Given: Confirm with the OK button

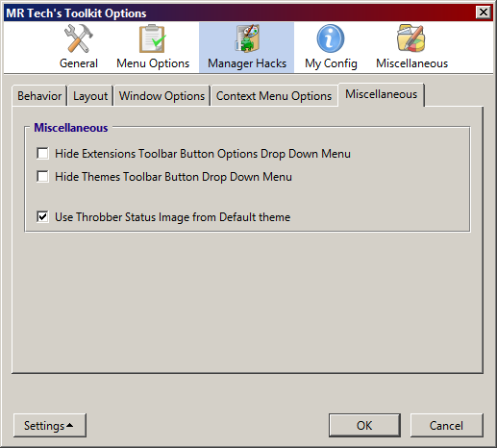Looking at the screenshot, I should click(364, 425).
